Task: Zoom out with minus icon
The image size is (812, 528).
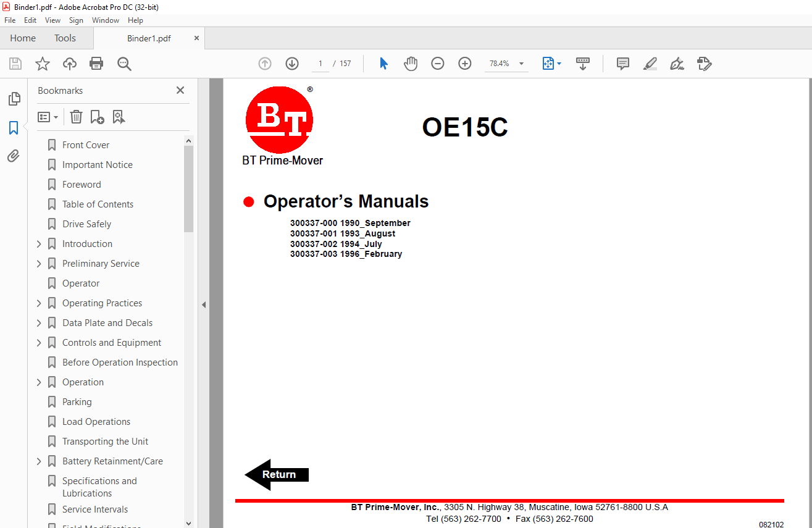Action: 438,64
